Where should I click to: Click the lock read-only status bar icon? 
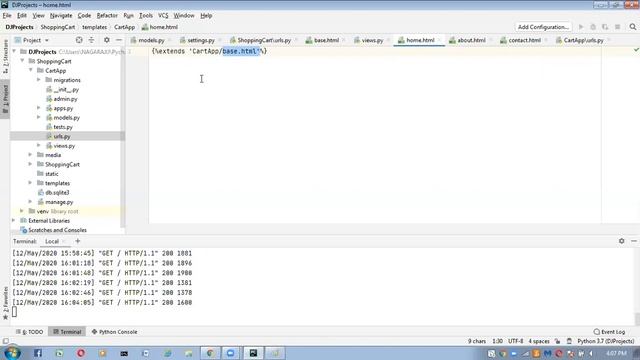pyautogui.click(x=557, y=341)
